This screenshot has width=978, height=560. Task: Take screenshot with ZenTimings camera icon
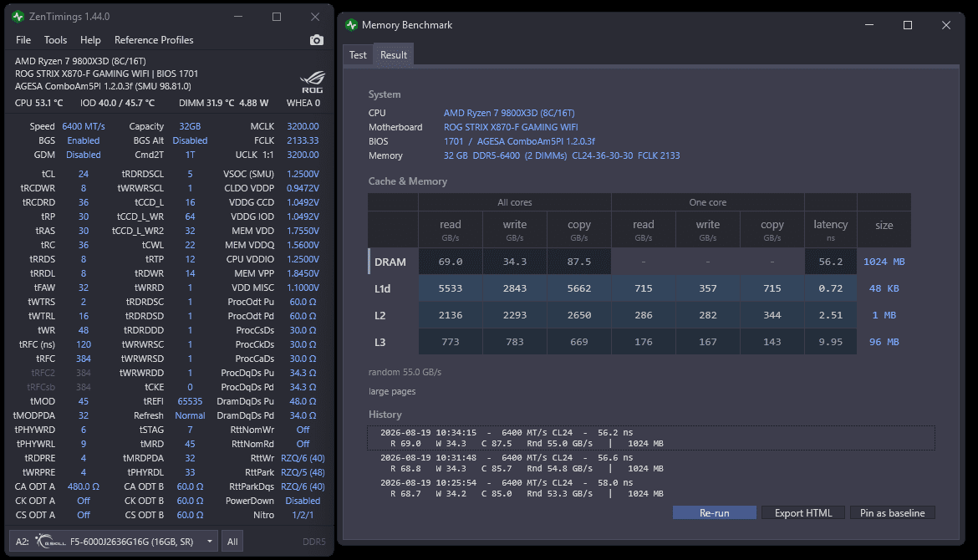tap(317, 40)
